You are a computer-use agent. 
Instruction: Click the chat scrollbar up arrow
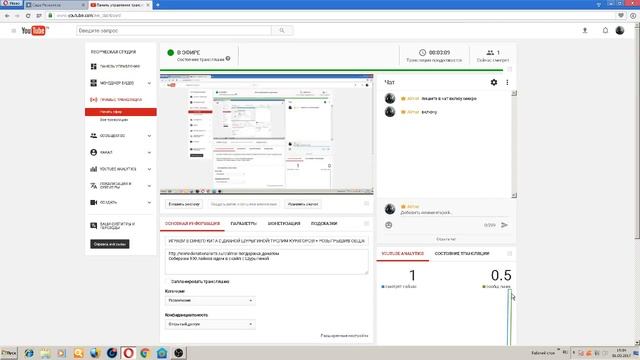point(514,93)
